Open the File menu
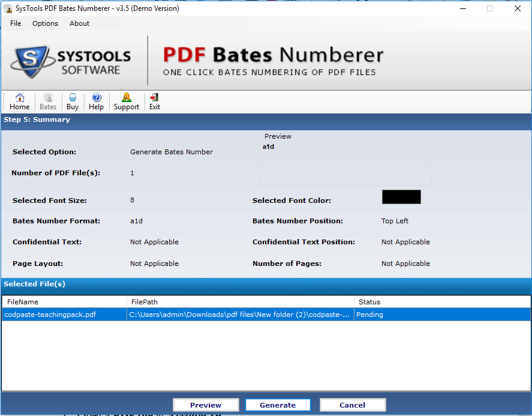 (16, 23)
